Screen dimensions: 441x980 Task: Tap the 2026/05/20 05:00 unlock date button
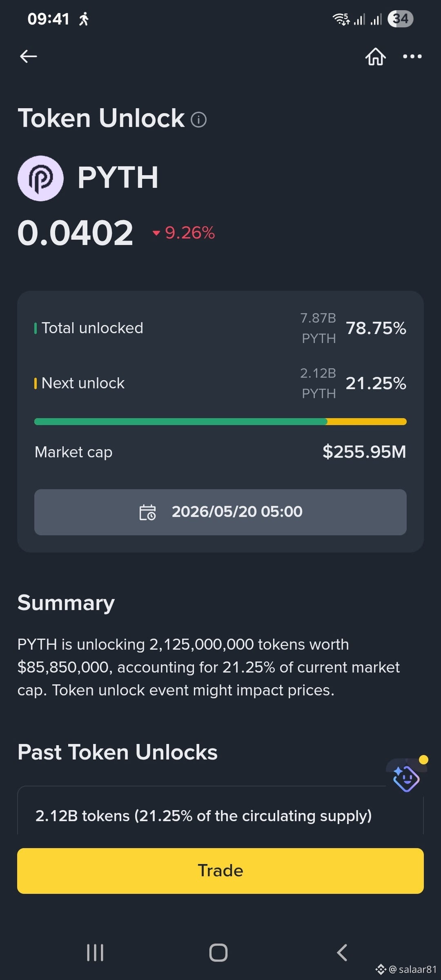click(220, 512)
